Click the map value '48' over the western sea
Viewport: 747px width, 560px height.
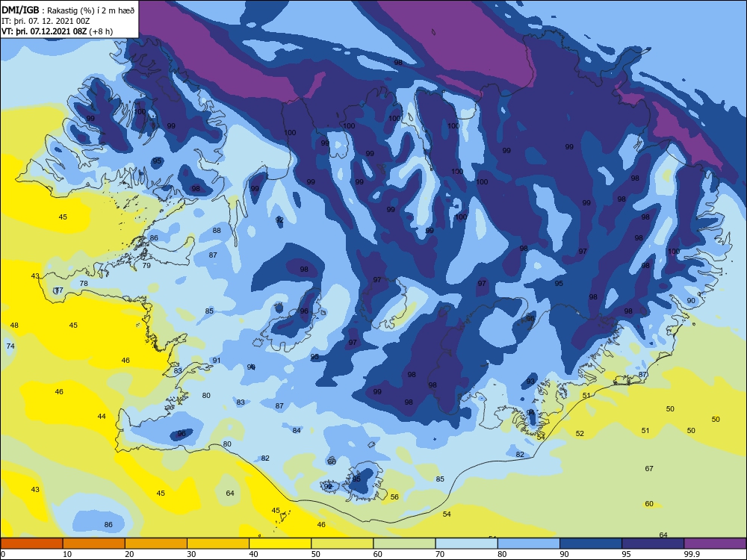[14, 326]
